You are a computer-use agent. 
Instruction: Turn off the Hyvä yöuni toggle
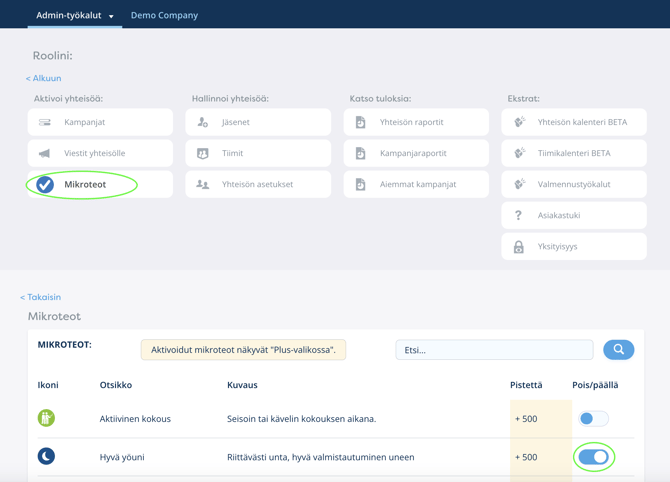(594, 457)
